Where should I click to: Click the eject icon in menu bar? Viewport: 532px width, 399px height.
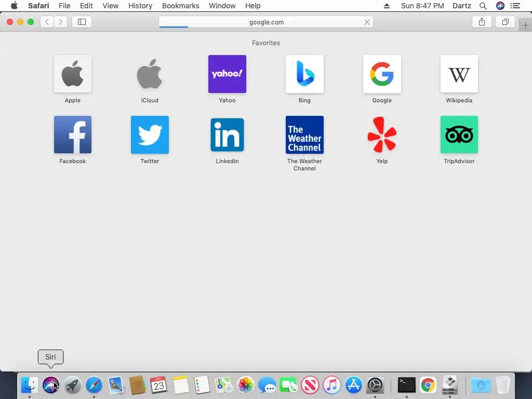tap(387, 6)
